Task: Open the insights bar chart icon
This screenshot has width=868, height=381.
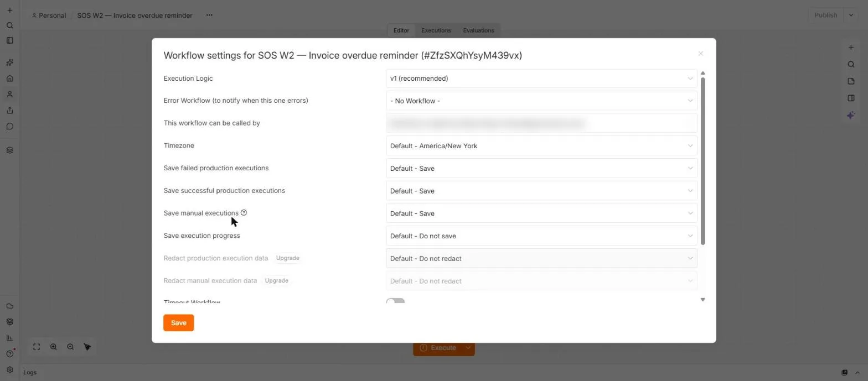Action: [9, 338]
